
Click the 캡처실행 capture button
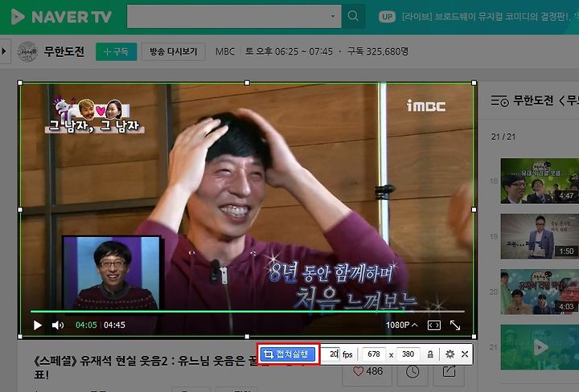click(288, 354)
